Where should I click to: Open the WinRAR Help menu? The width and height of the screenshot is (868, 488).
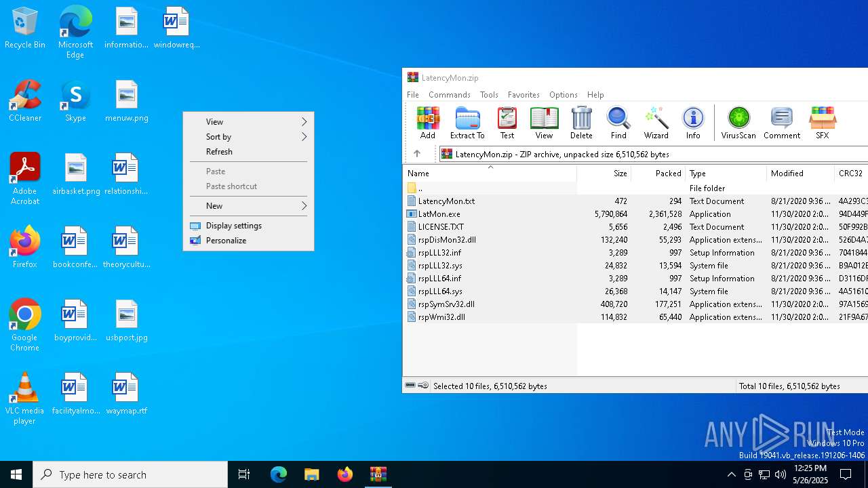[595, 95]
